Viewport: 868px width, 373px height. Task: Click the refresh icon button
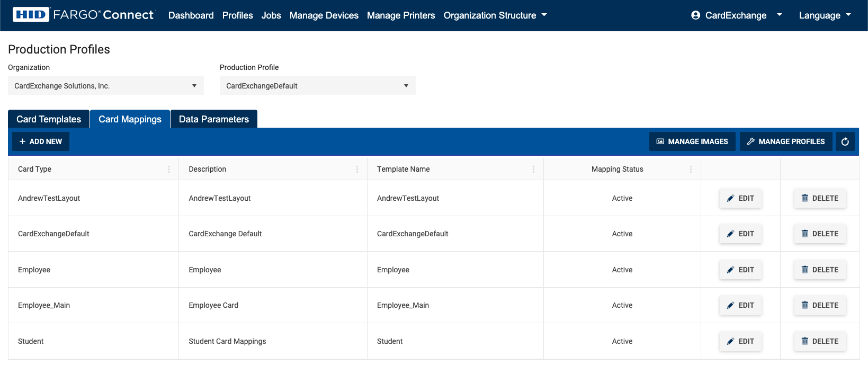pyautogui.click(x=845, y=141)
